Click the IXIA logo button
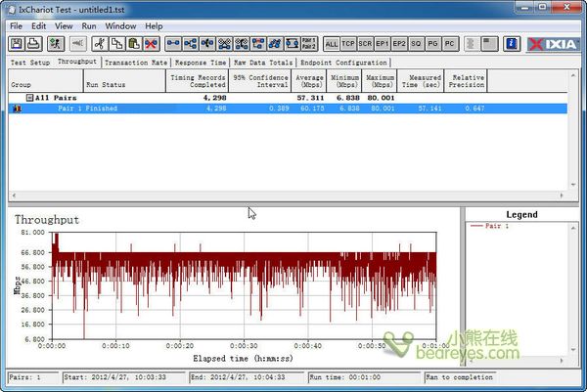 tap(553, 44)
